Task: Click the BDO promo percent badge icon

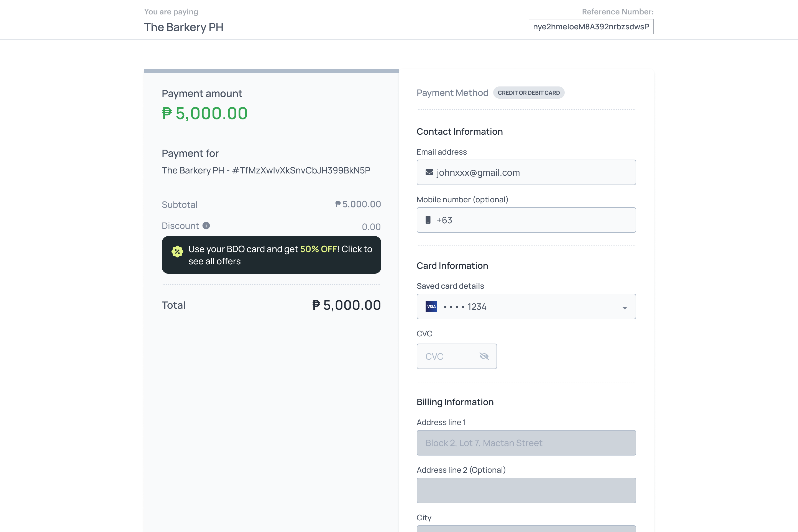Action: tap(177, 251)
